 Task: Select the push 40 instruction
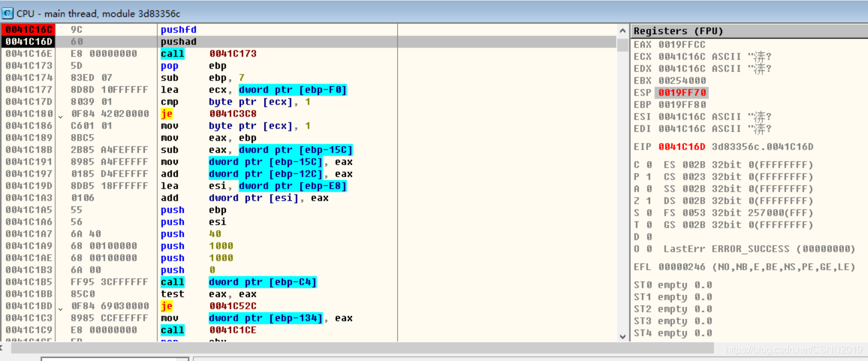[x=190, y=234]
